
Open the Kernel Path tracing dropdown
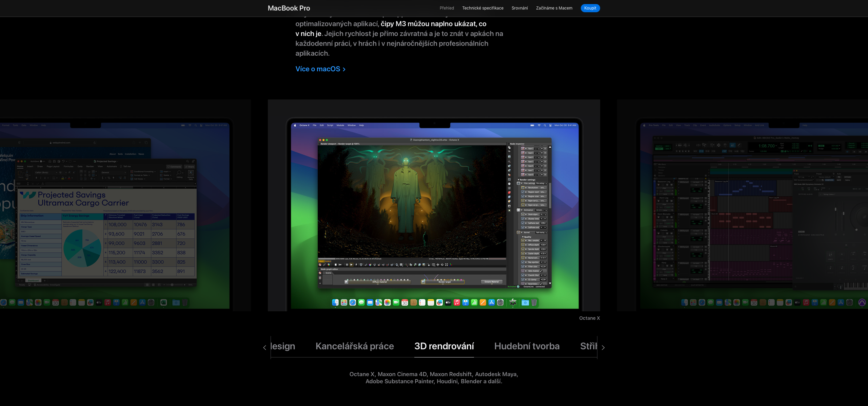coord(541,233)
